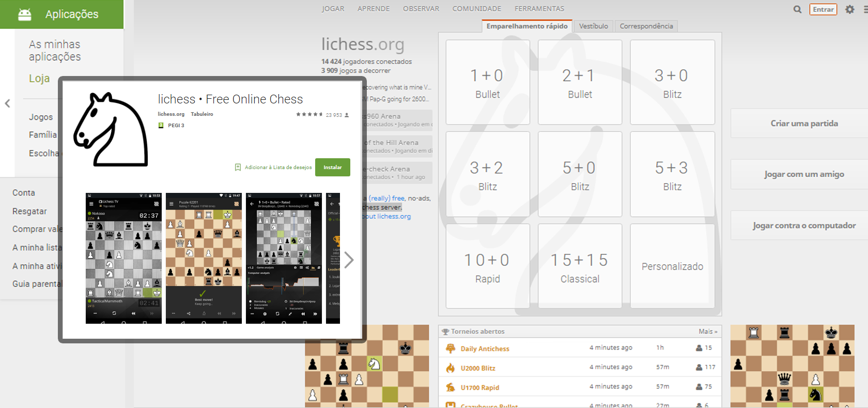This screenshot has width=868, height=408.
Task: Open Resgatar in the sidebar
Action: (x=29, y=211)
